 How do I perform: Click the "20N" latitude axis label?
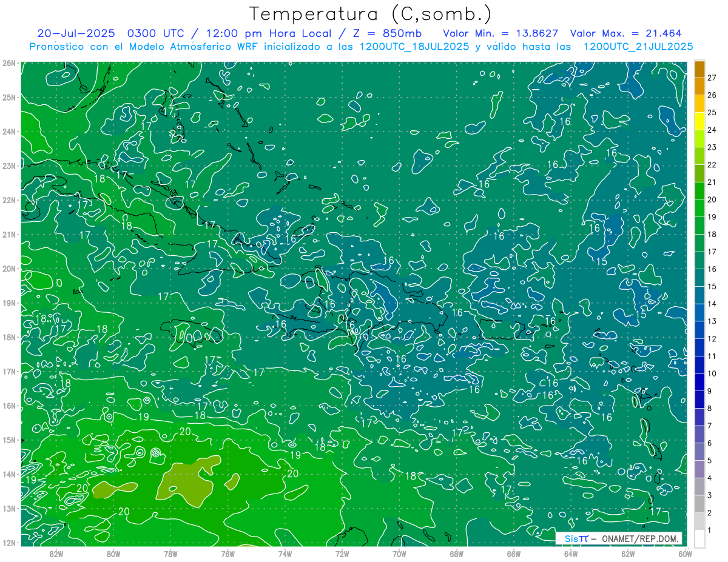click(x=8, y=268)
